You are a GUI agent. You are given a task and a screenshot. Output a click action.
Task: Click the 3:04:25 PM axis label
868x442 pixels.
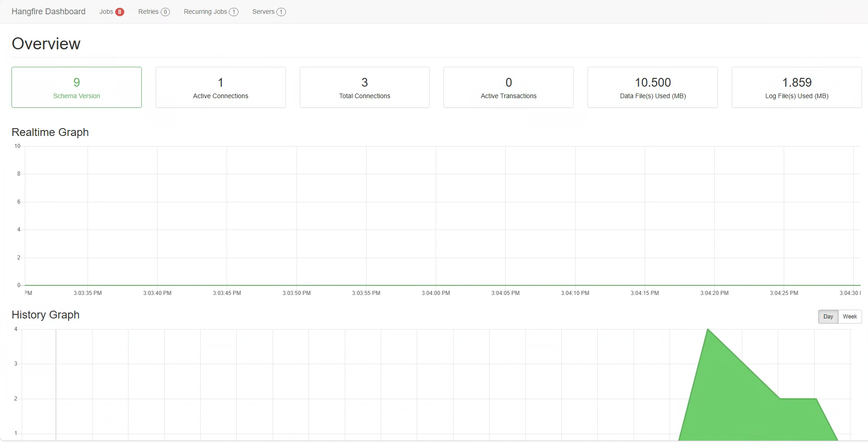(x=784, y=293)
